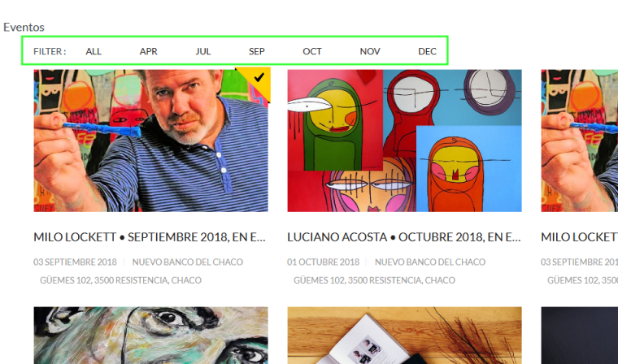Select the ALL filter
Viewport: 618px width, 364px height.
[94, 51]
